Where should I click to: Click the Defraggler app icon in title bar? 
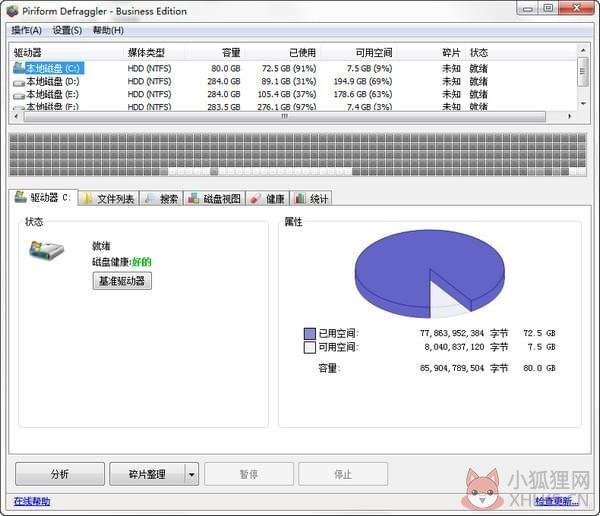click(13, 11)
